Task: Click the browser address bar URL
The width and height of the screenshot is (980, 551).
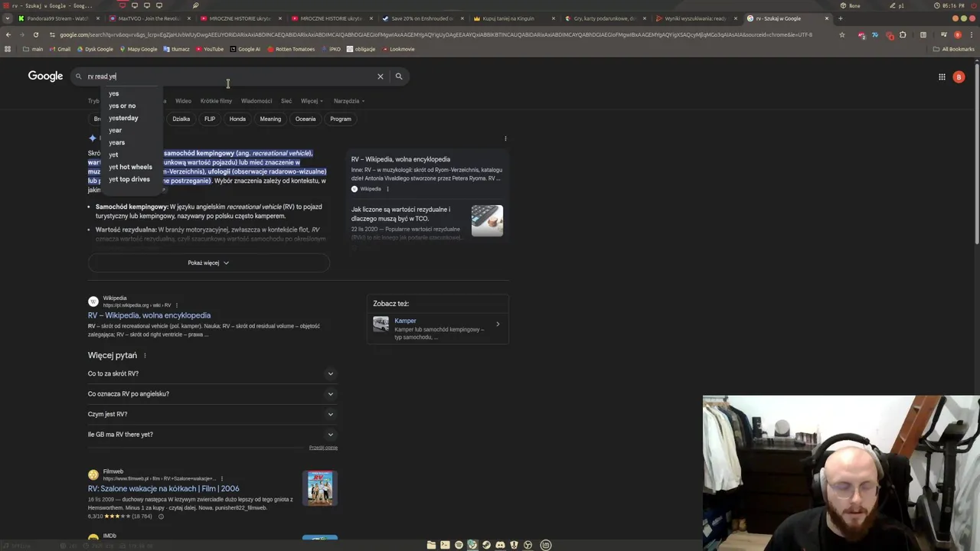Action: coord(436,34)
